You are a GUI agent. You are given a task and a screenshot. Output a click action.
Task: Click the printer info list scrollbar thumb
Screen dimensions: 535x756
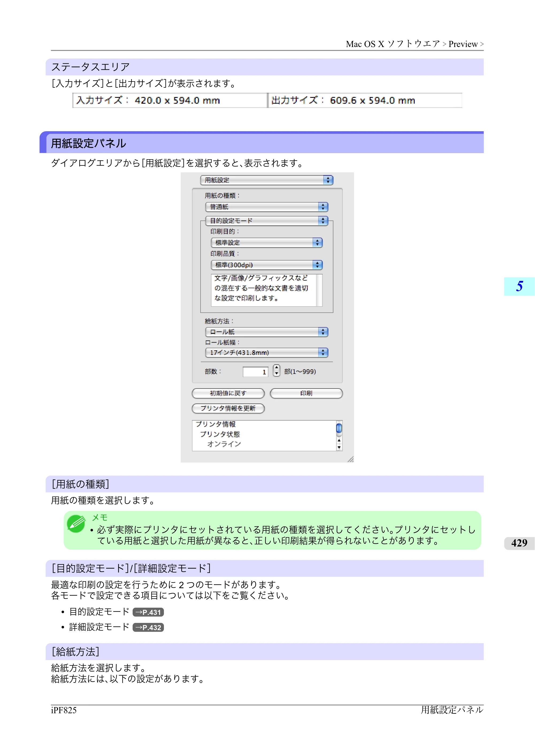click(x=339, y=428)
